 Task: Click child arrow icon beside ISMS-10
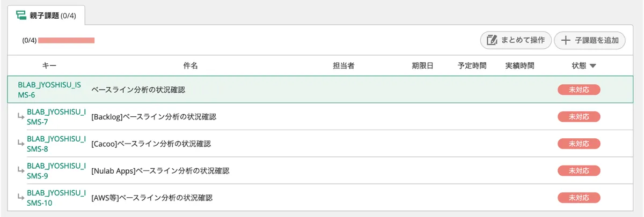(x=20, y=197)
